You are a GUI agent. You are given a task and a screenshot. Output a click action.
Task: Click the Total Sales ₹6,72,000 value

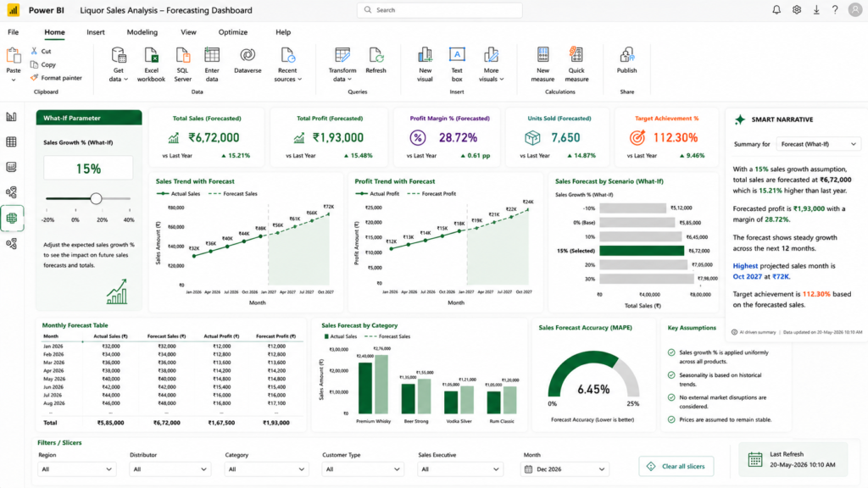tap(214, 137)
